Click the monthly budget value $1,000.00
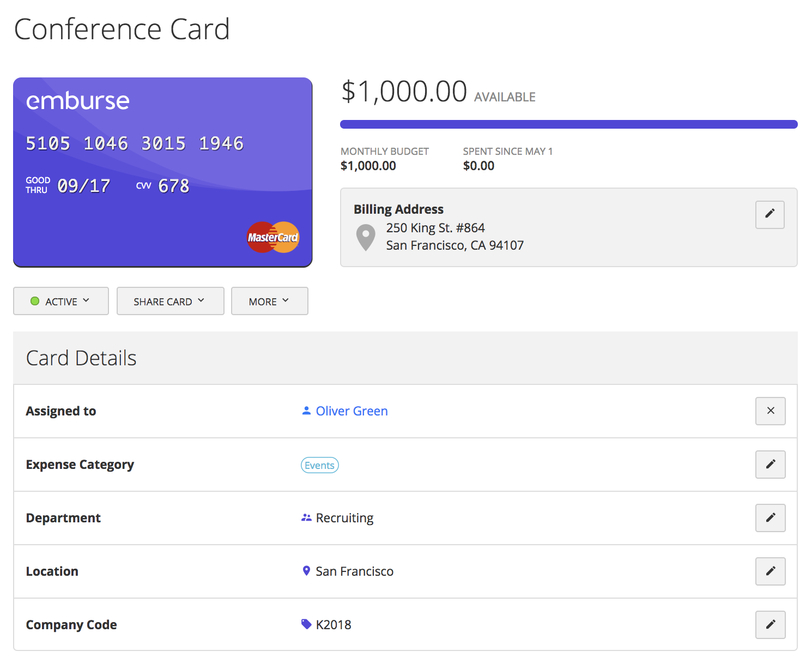Image resolution: width=812 pixels, height=663 pixels. pyautogui.click(x=368, y=166)
